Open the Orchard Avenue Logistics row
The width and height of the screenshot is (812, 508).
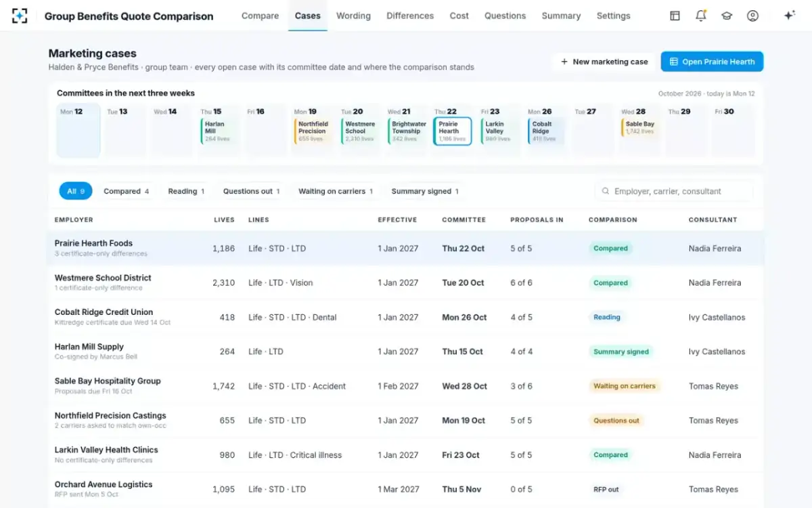(406, 489)
